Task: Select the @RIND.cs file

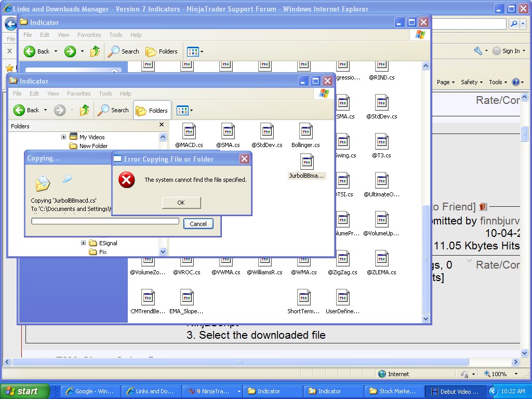Action: [382, 72]
